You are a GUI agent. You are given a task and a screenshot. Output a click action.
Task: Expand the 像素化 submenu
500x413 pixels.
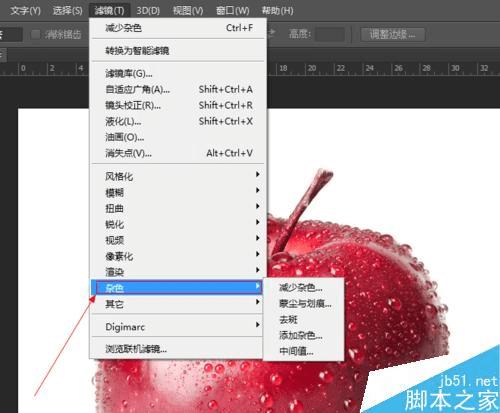tap(178, 256)
